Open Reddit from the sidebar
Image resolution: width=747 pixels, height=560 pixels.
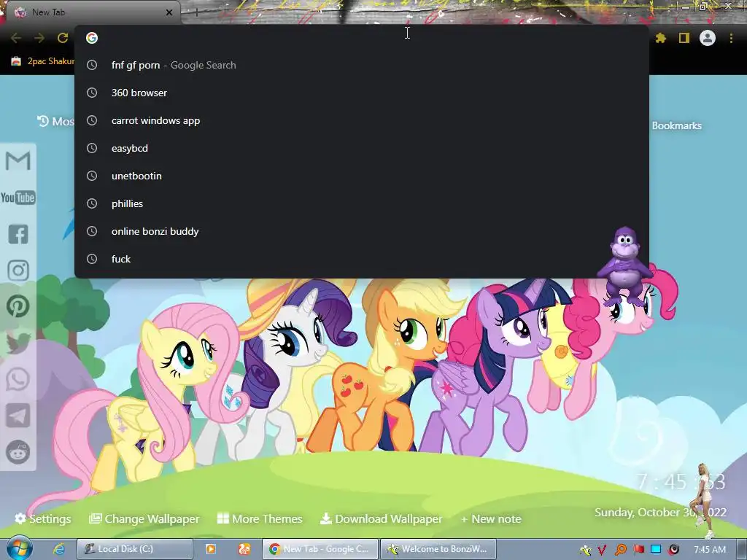coord(18,452)
